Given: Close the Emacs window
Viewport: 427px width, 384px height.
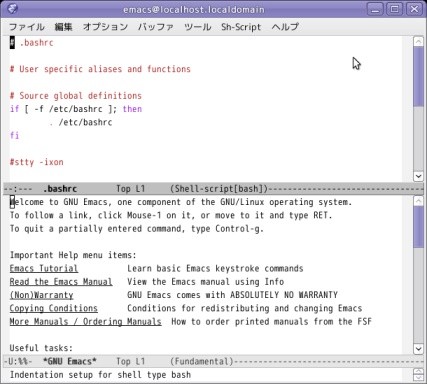Looking at the screenshot, I should [x=414, y=9].
